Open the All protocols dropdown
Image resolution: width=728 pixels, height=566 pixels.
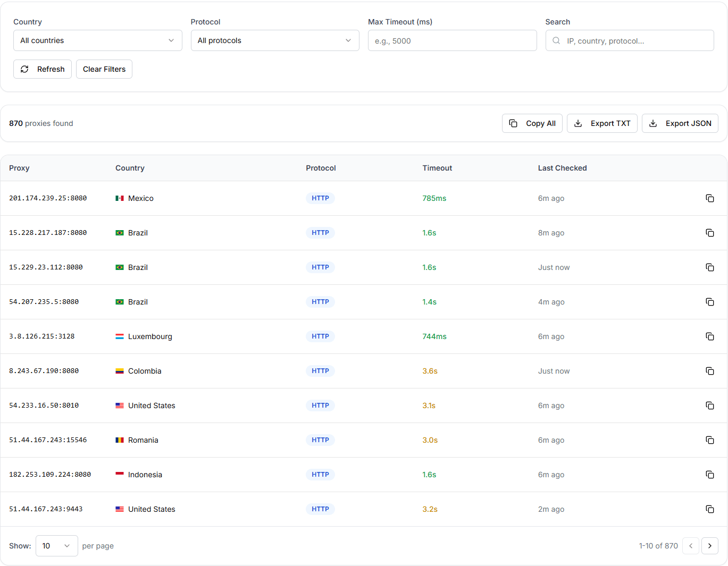(x=275, y=40)
